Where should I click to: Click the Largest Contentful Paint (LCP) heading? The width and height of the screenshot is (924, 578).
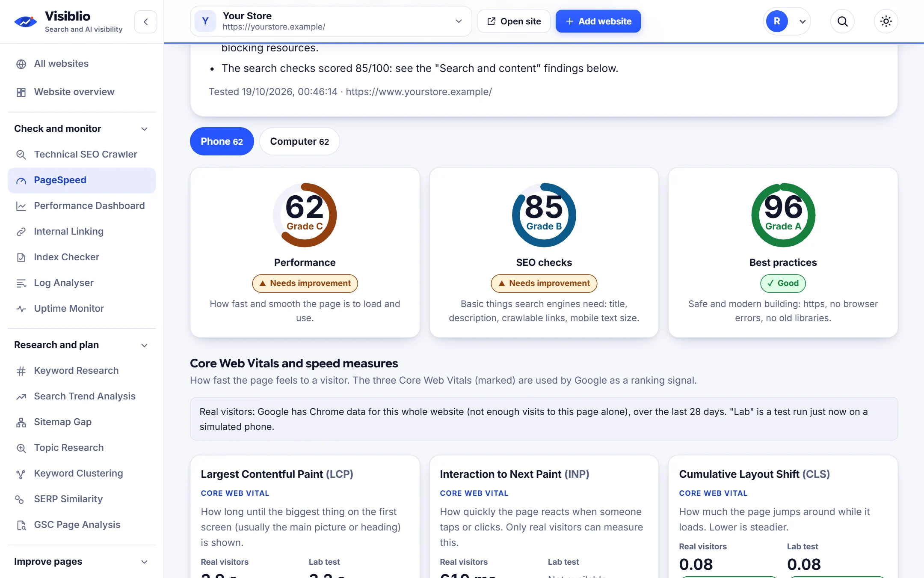pyautogui.click(x=277, y=474)
